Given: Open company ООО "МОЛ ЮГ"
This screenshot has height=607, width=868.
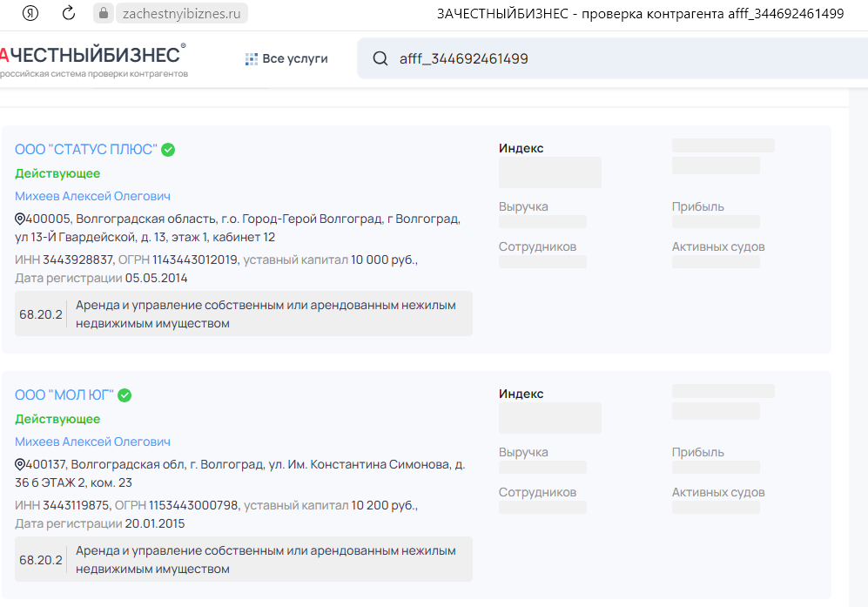Looking at the screenshot, I should (x=64, y=395).
